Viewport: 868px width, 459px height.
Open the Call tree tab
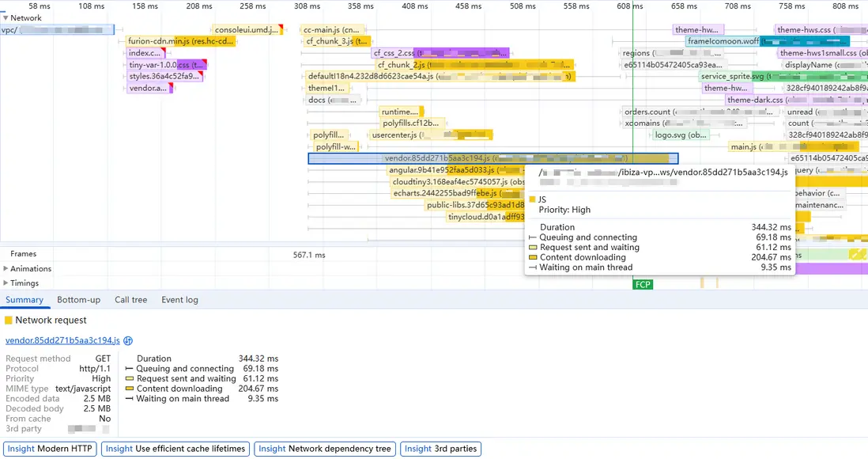pyautogui.click(x=130, y=300)
